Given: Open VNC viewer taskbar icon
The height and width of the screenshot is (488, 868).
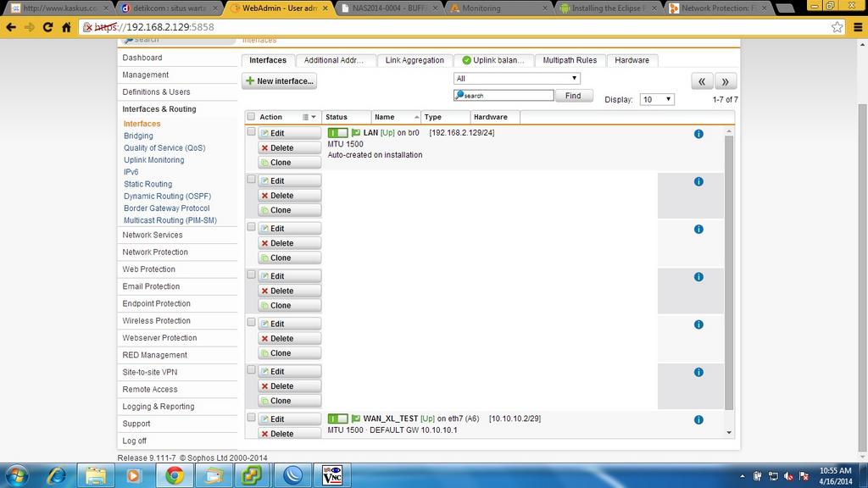Looking at the screenshot, I should point(332,475).
